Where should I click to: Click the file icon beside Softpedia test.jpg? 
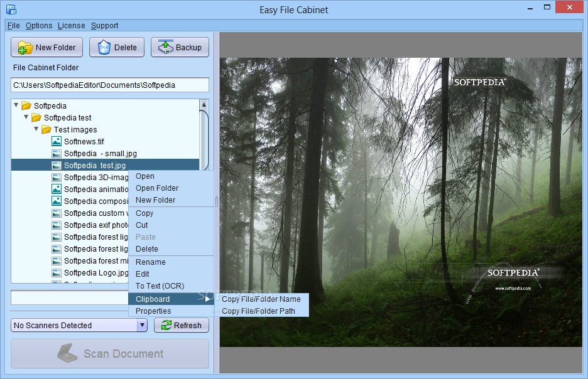(57, 166)
